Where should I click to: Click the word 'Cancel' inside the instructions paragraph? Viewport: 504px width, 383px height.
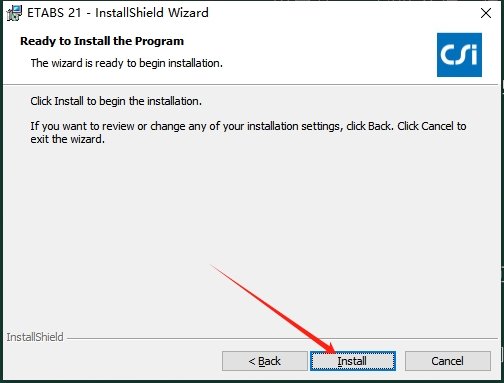(x=437, y=126)
